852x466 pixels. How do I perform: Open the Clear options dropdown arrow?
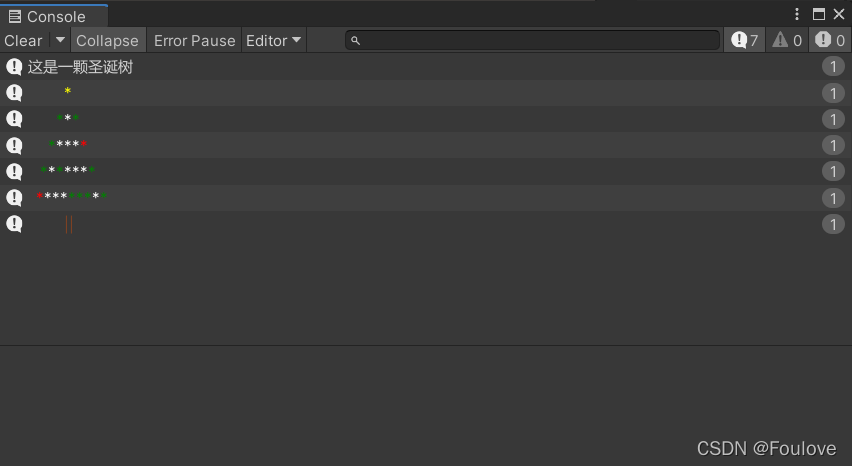click(x=60, y=40)
